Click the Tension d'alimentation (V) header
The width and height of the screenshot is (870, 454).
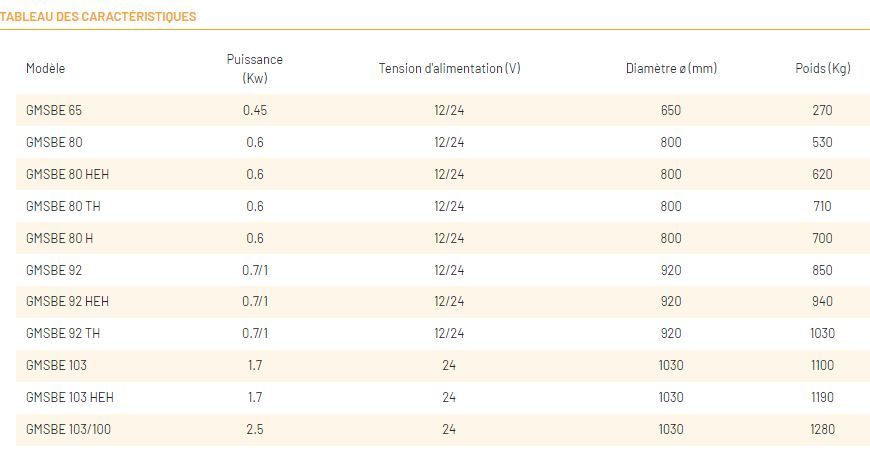pyautogui.click(x=450, y=68)
